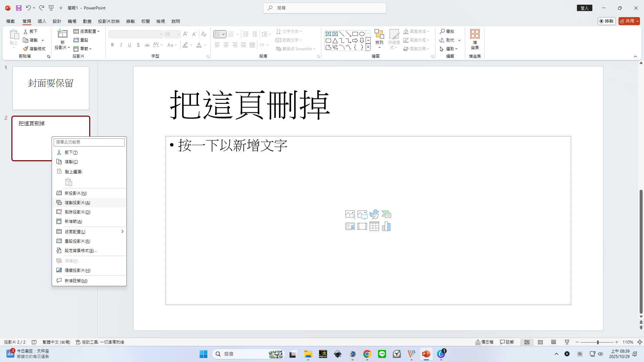Choose Delete Slide from context menu
This screenshot has width=644, height=362.
tap(77, 212)
